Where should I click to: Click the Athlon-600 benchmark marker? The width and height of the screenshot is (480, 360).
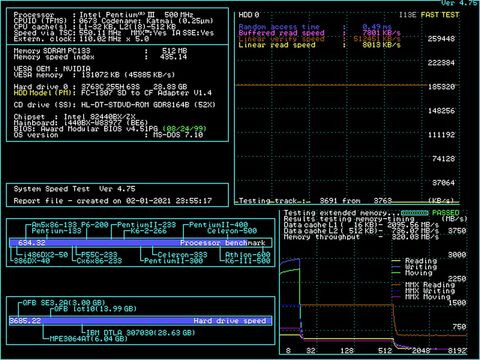pyautogui.click(x=247, y=255)
